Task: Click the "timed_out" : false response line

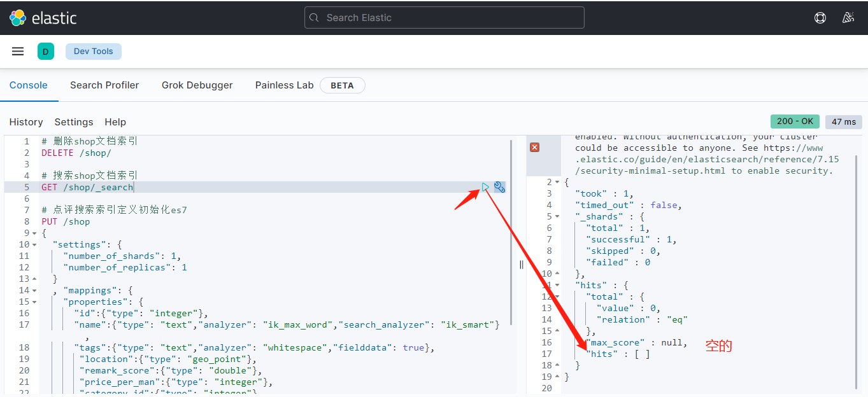Action: tap(629, 205)
